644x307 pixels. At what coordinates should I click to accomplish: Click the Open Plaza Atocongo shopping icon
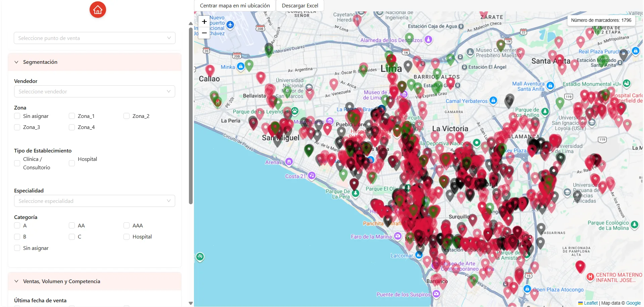point(527,289)
